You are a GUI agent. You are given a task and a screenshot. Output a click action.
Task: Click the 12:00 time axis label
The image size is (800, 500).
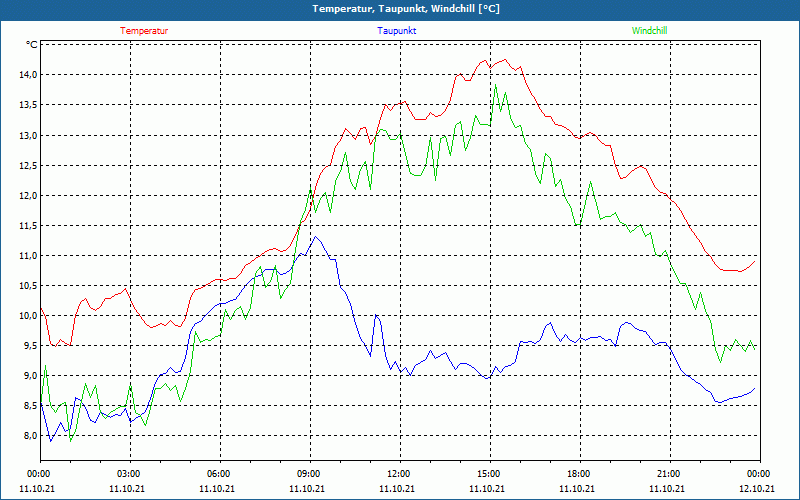[x=400, y=474]
